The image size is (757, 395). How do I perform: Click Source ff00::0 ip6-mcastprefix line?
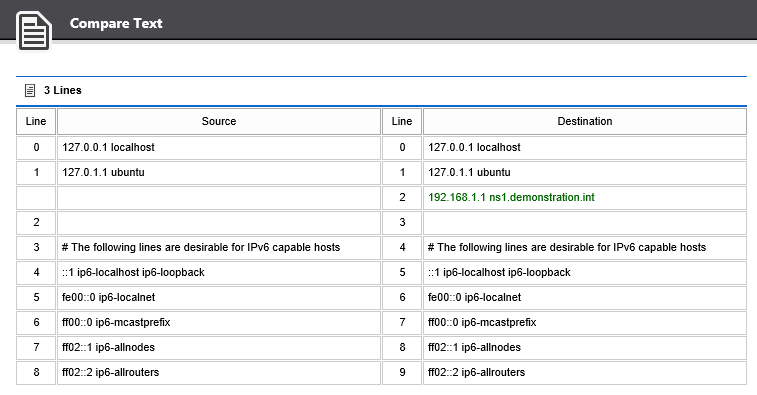[x=219, y=322]
